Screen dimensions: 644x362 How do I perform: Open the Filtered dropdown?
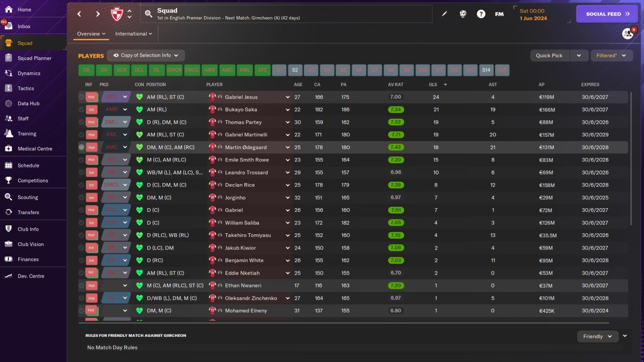coord(611,55)
